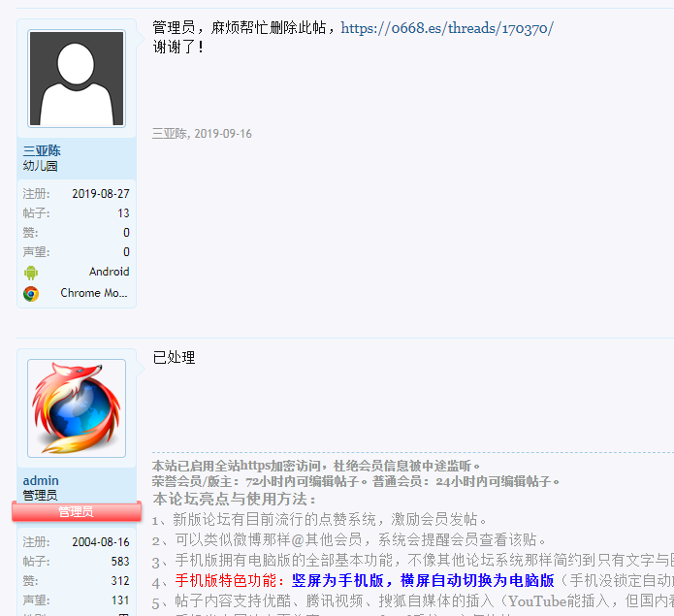Click the 幼儿园 user title under 三亚陈

point(40,166)
